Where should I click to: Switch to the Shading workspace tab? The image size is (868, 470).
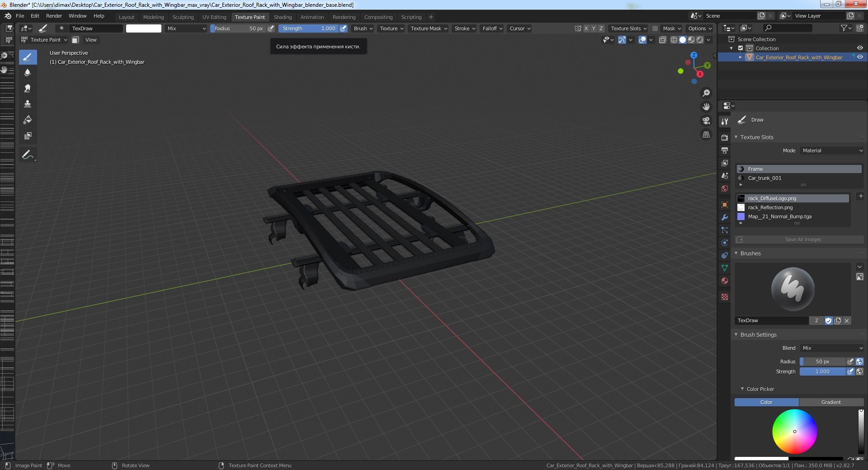pos(283,17)
